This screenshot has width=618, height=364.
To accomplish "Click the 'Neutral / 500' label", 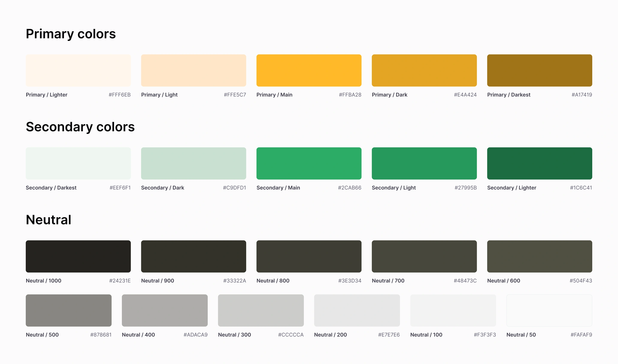I will [x=42, y=335].
